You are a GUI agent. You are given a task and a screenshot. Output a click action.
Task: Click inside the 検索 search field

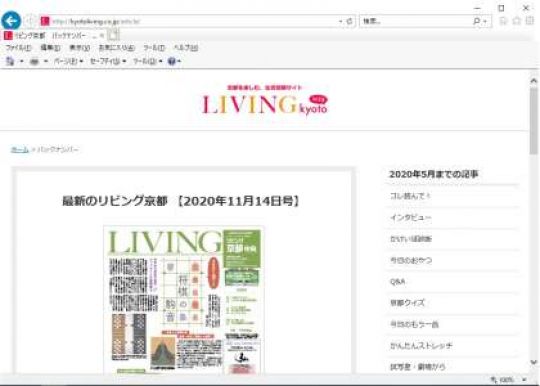pyautogui.click(x=416, y=21)
